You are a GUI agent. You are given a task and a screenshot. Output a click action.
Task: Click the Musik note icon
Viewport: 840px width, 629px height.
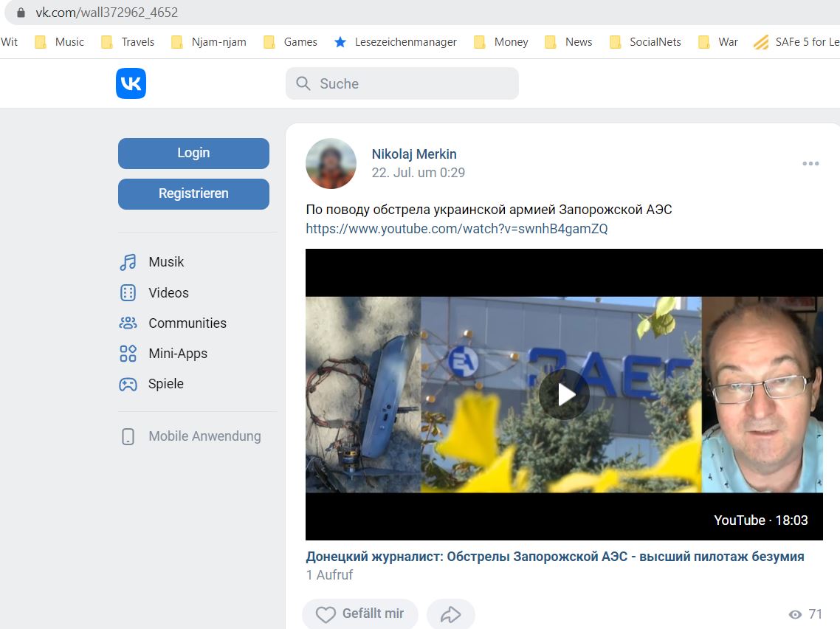128,262
